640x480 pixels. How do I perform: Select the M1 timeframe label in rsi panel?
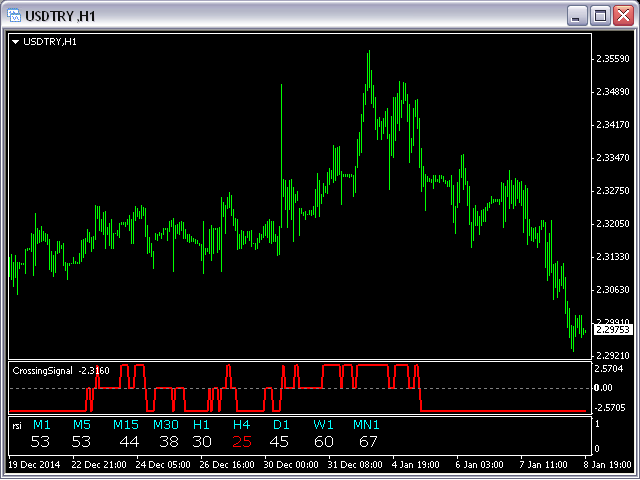[40, 425]
